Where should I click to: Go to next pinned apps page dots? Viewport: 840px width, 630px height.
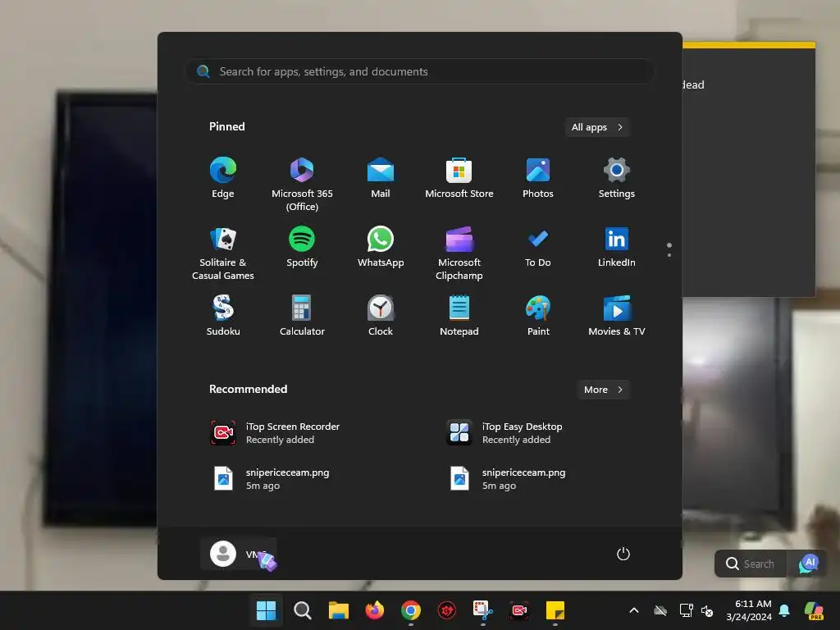(669, 250)
